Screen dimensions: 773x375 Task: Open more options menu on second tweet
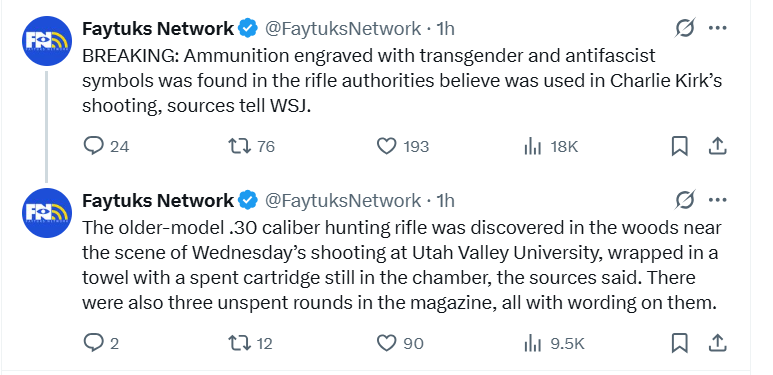click(x=717, y=200)
